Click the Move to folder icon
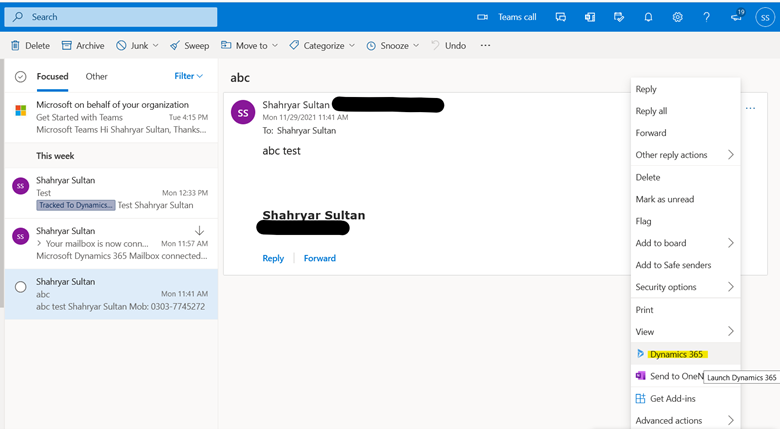Screen dimensions: 780x429 coord(226,45)
